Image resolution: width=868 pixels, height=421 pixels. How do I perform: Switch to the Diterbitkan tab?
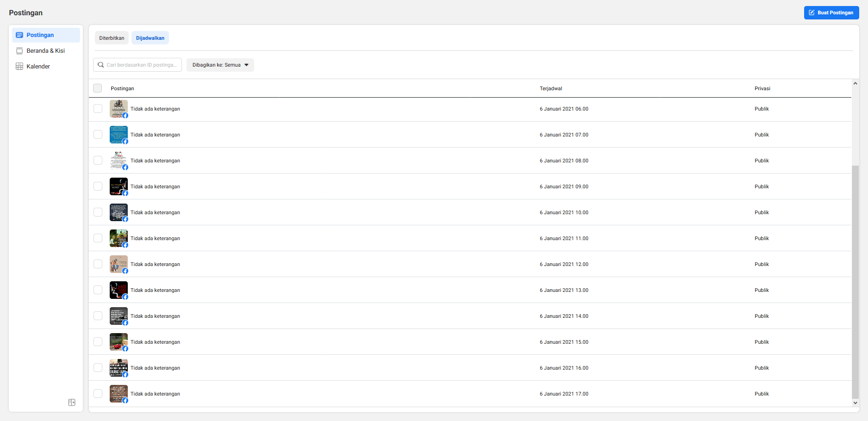(112, 38)
